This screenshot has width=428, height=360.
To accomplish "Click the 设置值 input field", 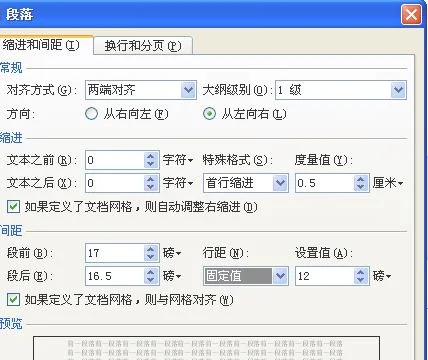I will 325,276.
